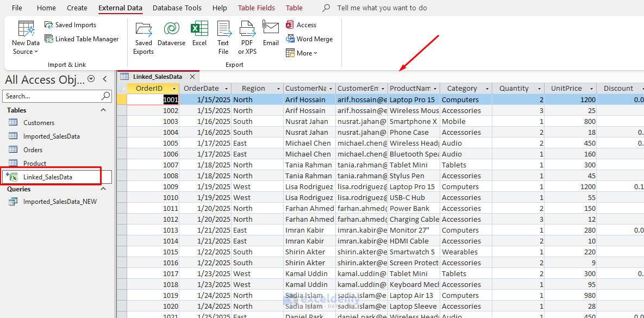Click the 'Stylus Pen' product cell
The image size is (644, 318).
coord(414,176)
